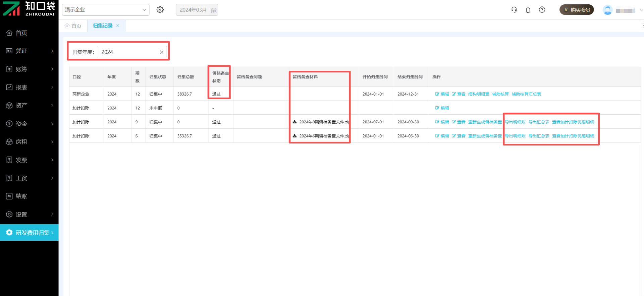Open the notification bell
The height and width of the screenshot is (296, 644).
pyautogui.click(x=528, y=10)
